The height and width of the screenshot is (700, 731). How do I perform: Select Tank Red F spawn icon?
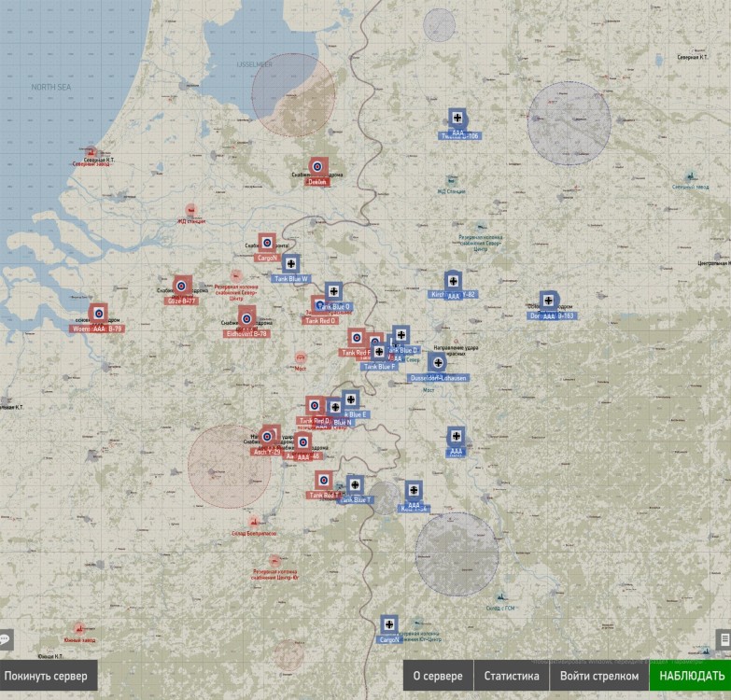pyautogui.click(x=357, y=338)
